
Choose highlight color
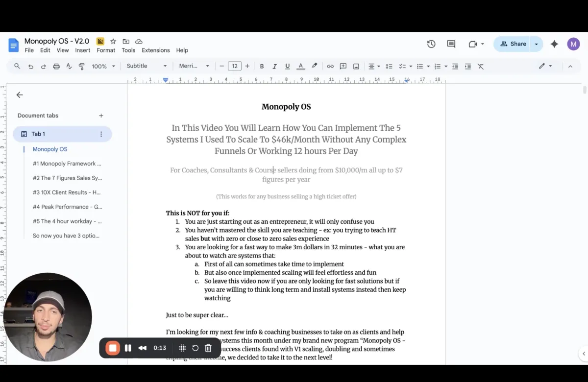315,66
